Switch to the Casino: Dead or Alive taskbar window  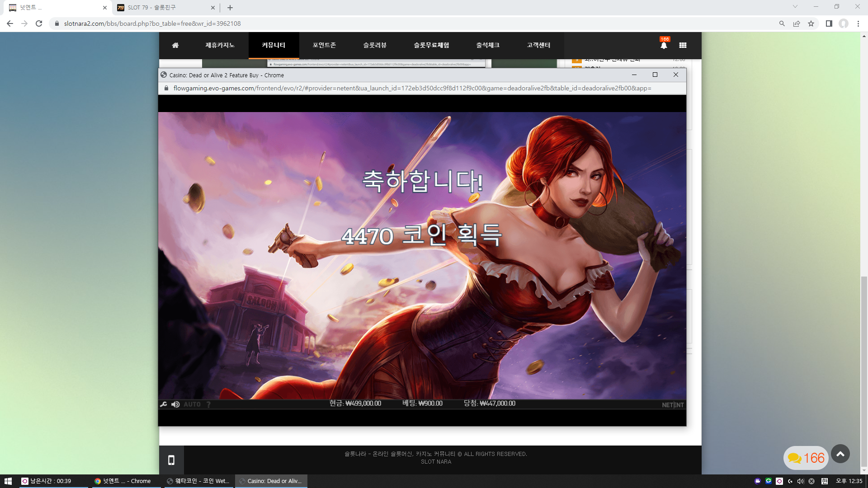(271, 481)
